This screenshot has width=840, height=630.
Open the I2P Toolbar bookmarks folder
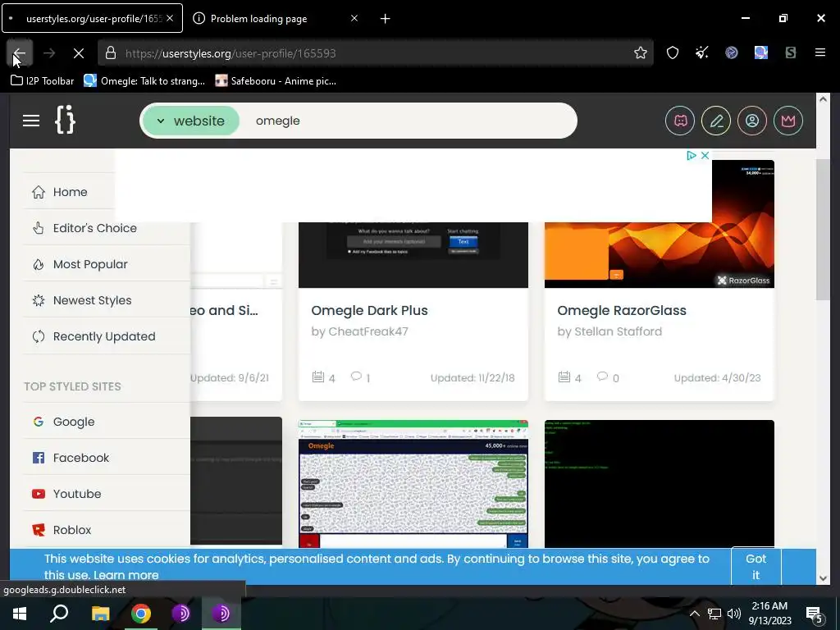[43, 81]
